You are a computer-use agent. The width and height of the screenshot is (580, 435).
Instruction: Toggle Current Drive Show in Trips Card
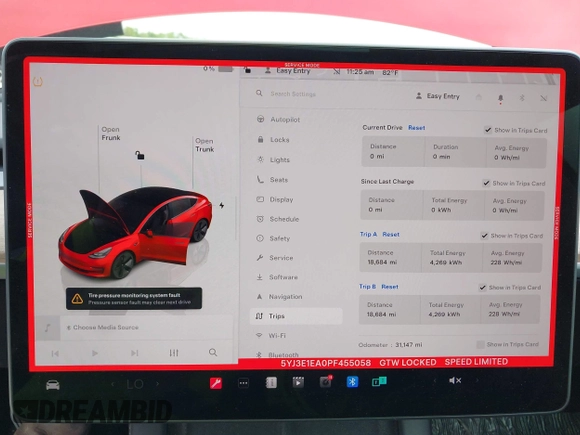[x=488, y=130]
